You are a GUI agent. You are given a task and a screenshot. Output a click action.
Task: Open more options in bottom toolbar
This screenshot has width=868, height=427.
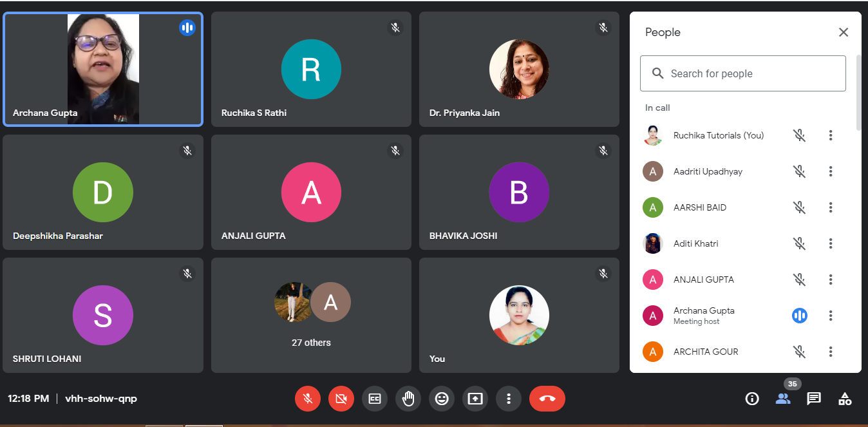(x=509, y=399)
